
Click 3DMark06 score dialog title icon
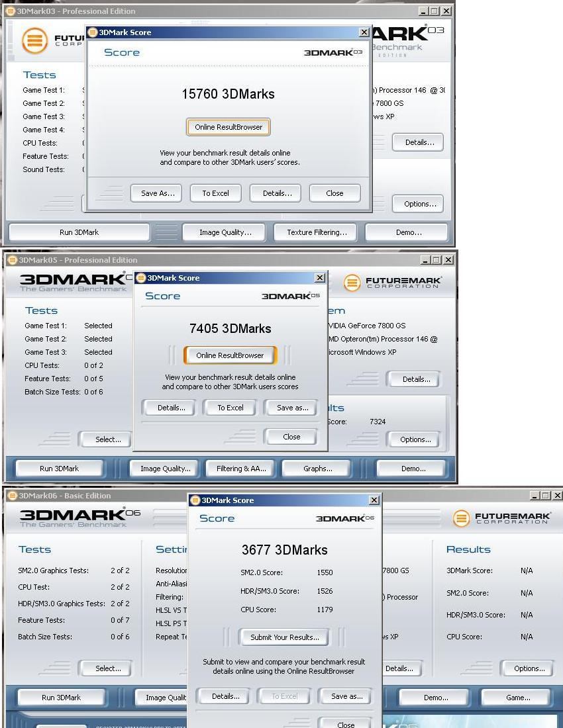195,500
